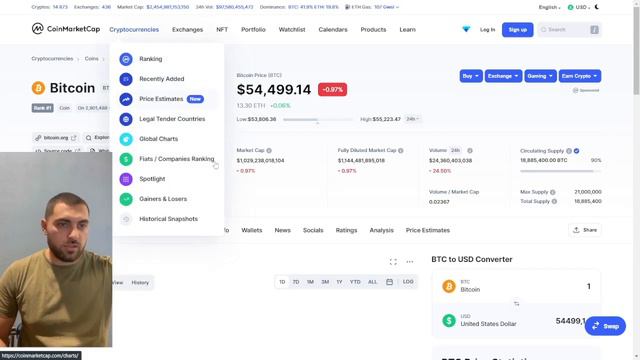Expand the Gaming dropdown button
The height and width of the screenshot is (360, 640).
pyautogui.click(x=540, y=76)
